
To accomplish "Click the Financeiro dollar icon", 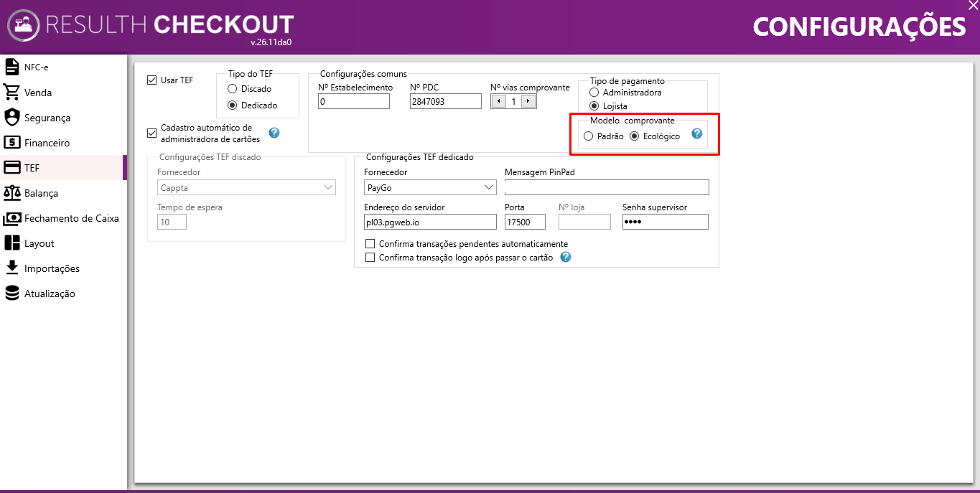I will [x=11, y=142].
